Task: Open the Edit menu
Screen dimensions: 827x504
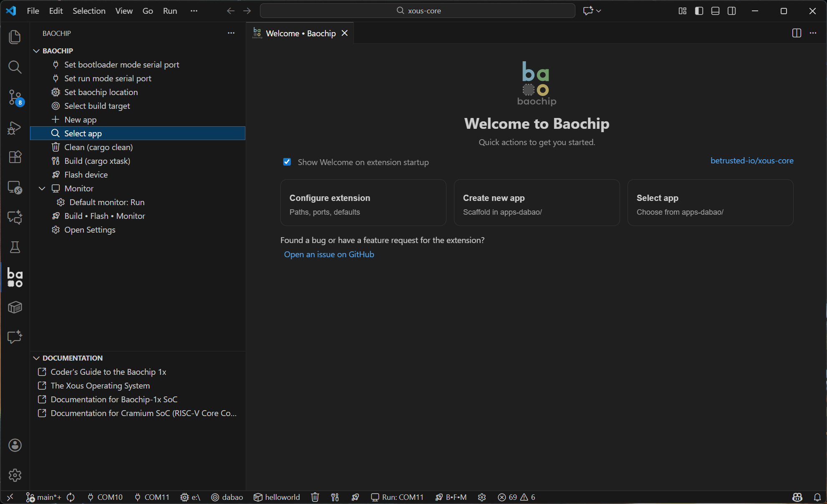Action: [x=56, y=11]
